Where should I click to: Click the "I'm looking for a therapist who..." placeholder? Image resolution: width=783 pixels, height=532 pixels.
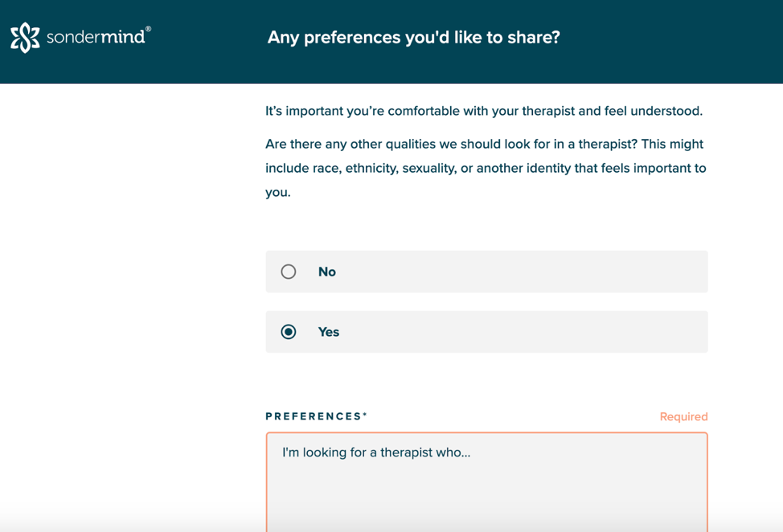pos(376,452)
